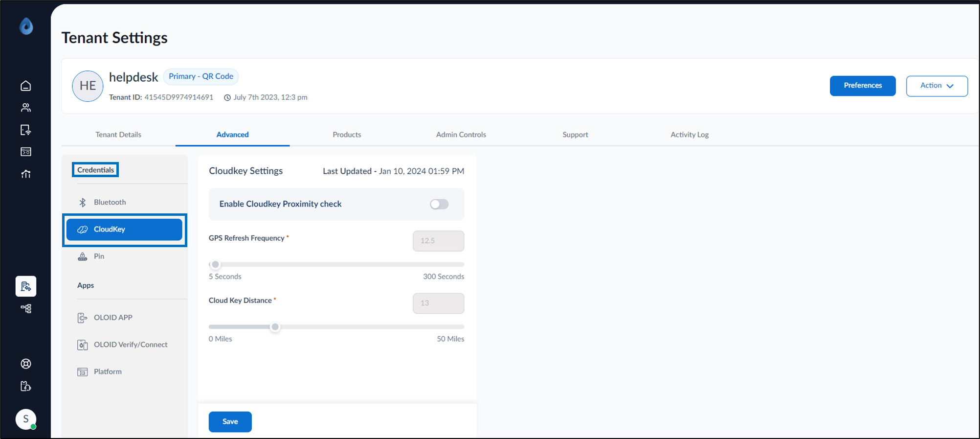
Task: Expand the Action dropdown
Action: pyautogui.click(x=937, y=86)
